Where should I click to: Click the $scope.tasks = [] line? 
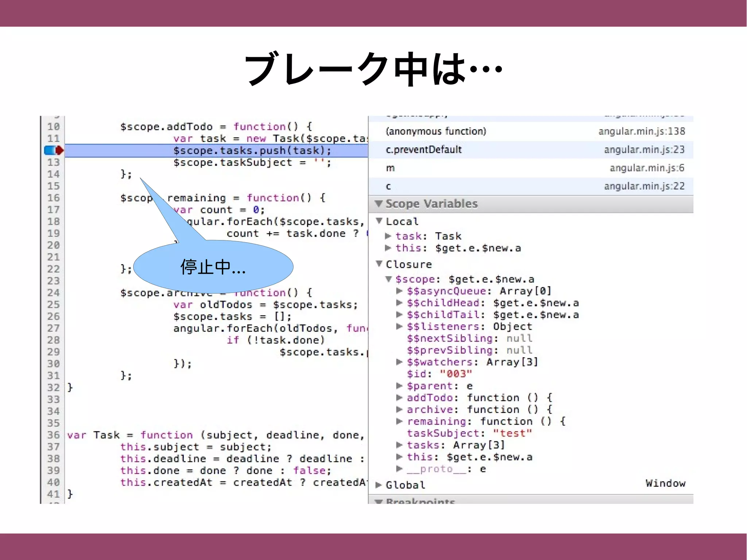point(232,316)
